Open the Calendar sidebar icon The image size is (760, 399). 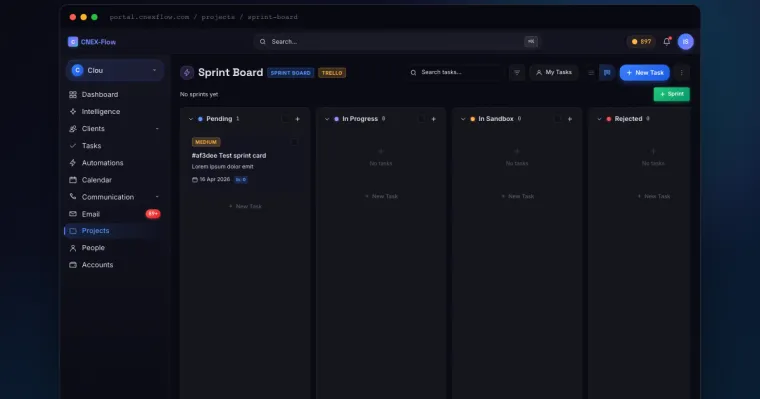pyautogui.click(x=73, y=180)
